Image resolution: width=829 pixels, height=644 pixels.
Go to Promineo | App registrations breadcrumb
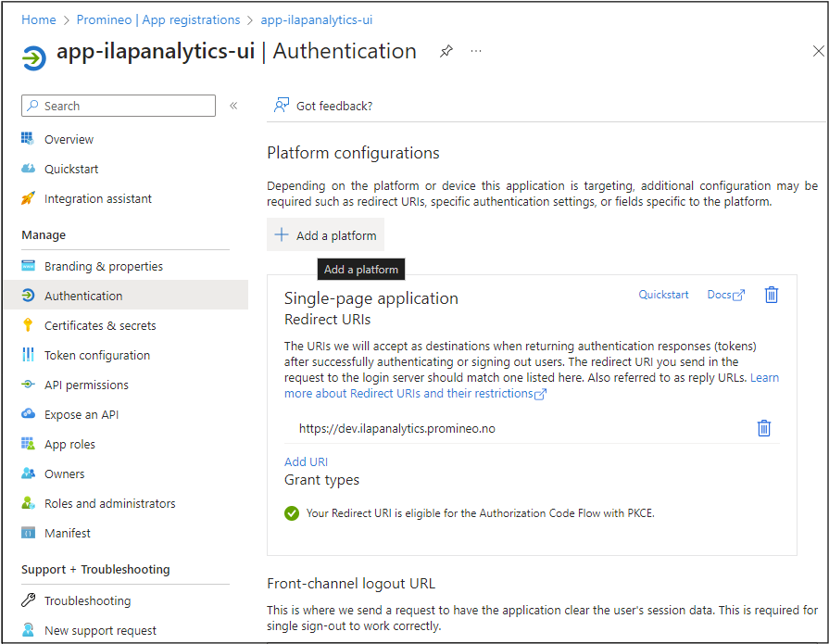158,19
